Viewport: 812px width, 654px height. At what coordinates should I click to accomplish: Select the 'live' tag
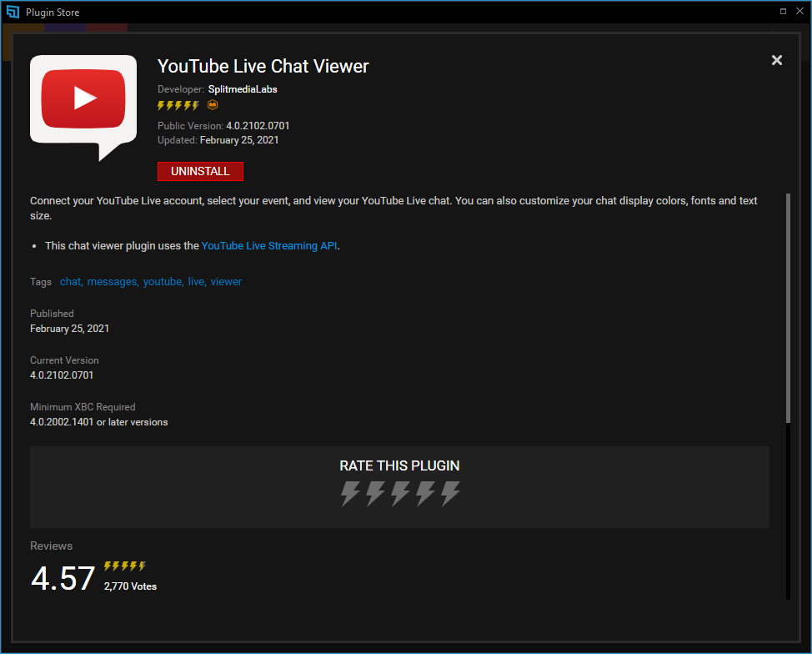click(197, 281)
